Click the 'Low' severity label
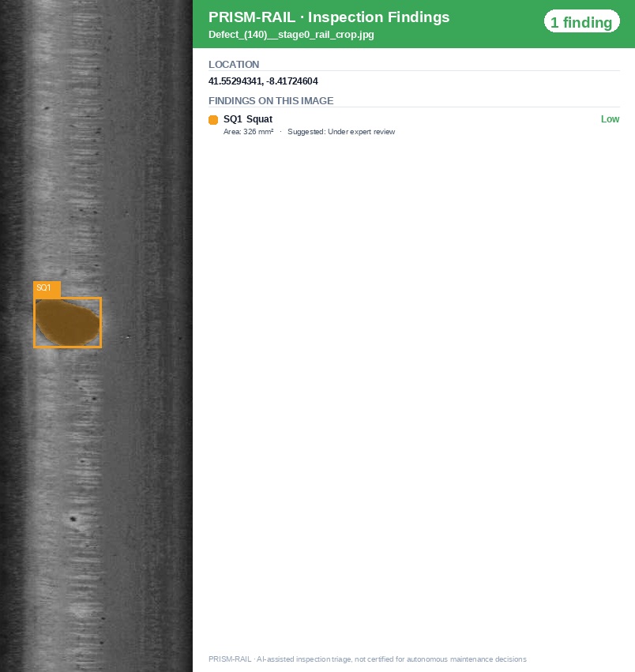 pyautogui.click(x=610, y=119)
